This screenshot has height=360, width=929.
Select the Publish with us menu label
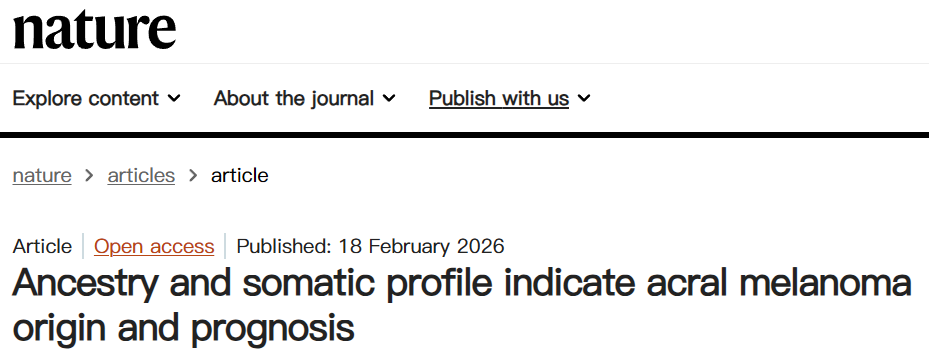click(499, 98)
